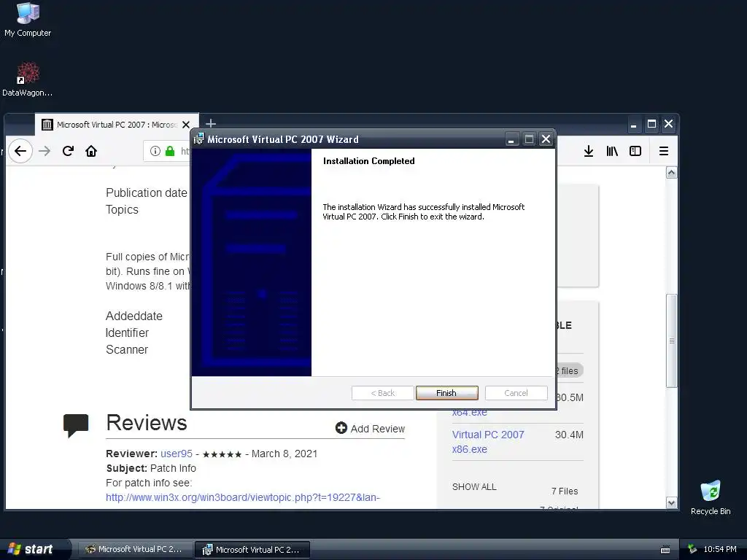Open the DataWagon desktop shortcut
747x560 pixels.
28,79
